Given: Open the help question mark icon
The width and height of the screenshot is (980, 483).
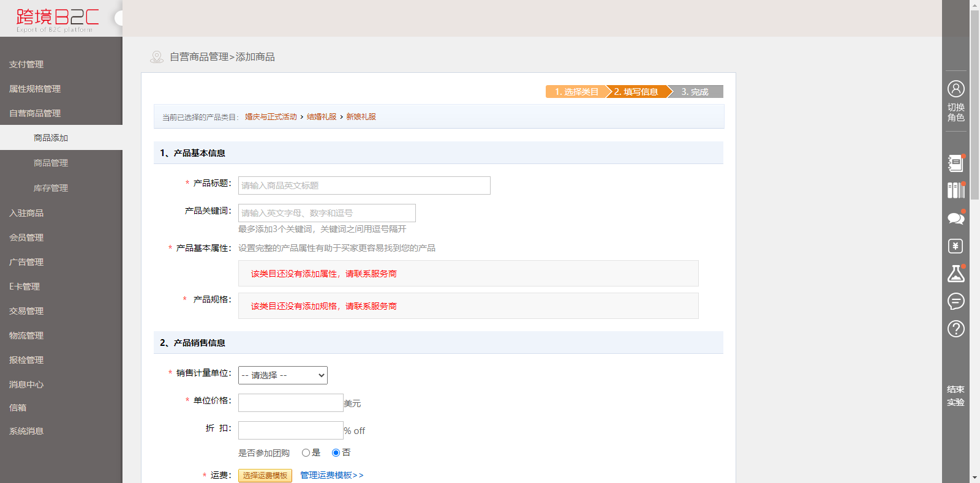Looking at the screenshot, I should point(956,329).
